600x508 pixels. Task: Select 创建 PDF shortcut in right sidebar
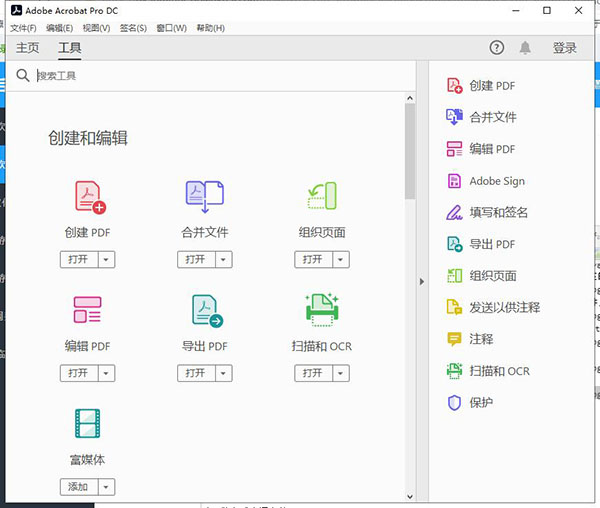coord(481,86)
